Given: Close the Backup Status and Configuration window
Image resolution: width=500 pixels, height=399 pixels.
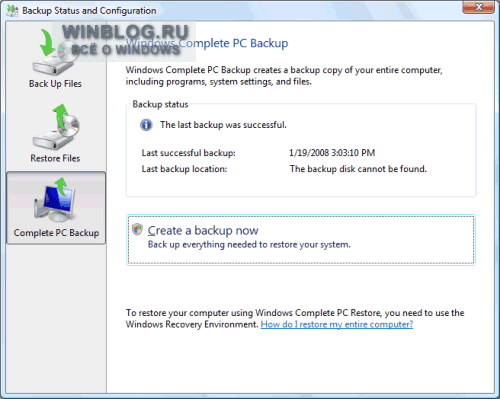Looking at the screenshot, I should point(478,7).
